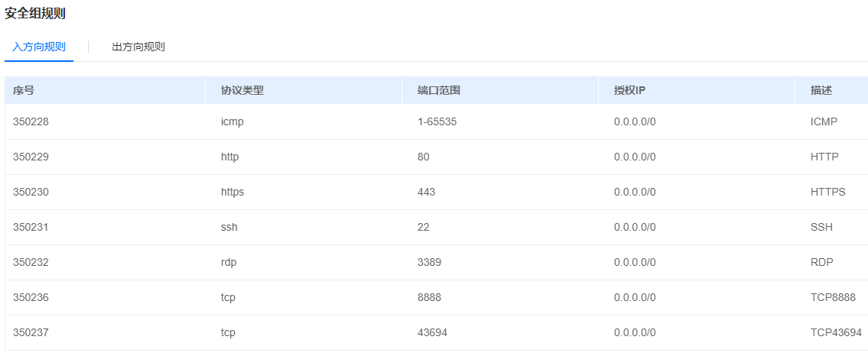
Task: Click port range 3389 cell
Action: click(429, 262)
